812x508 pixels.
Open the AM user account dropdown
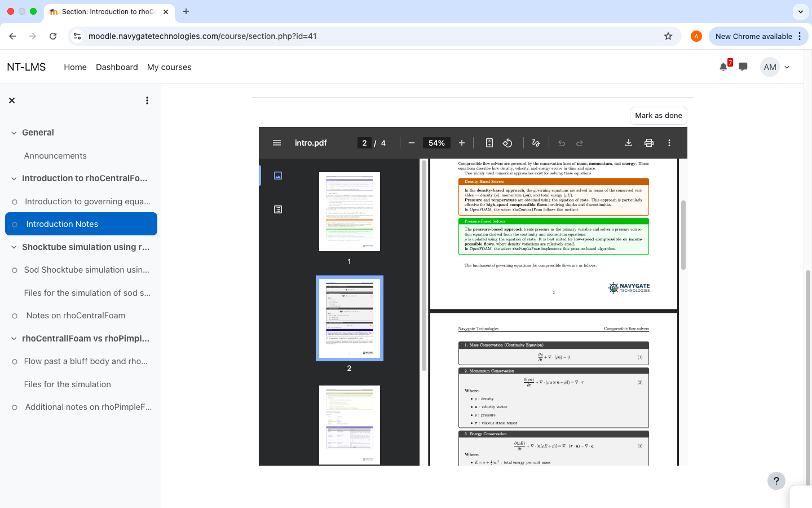point(776,67)
